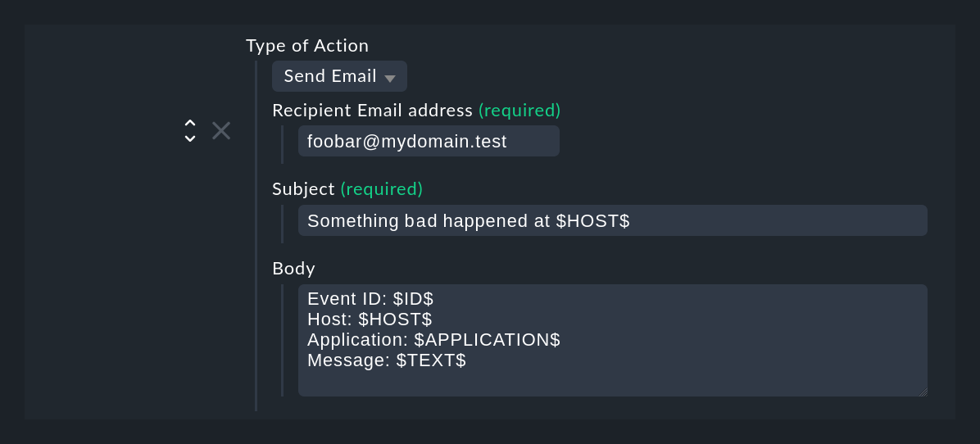Click the Recipient Email address input field
Image resolution: width=980 pixels, height=444 pixels.
(x=429, y=141)
